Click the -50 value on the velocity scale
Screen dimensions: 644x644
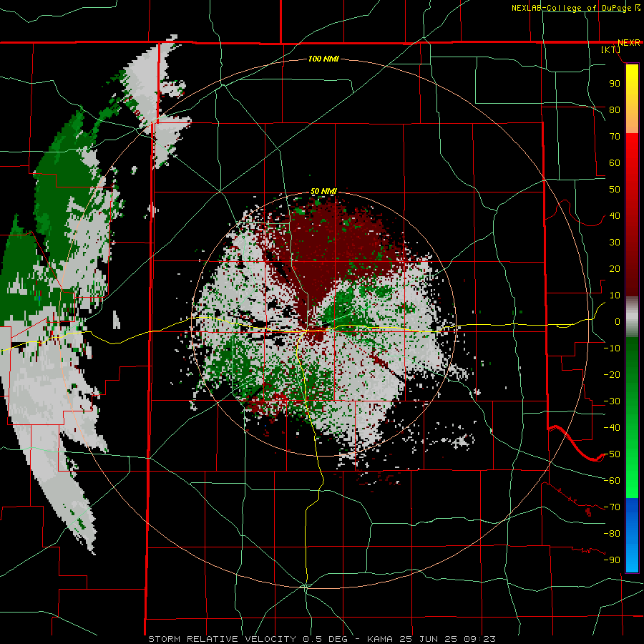pos(612,454)
